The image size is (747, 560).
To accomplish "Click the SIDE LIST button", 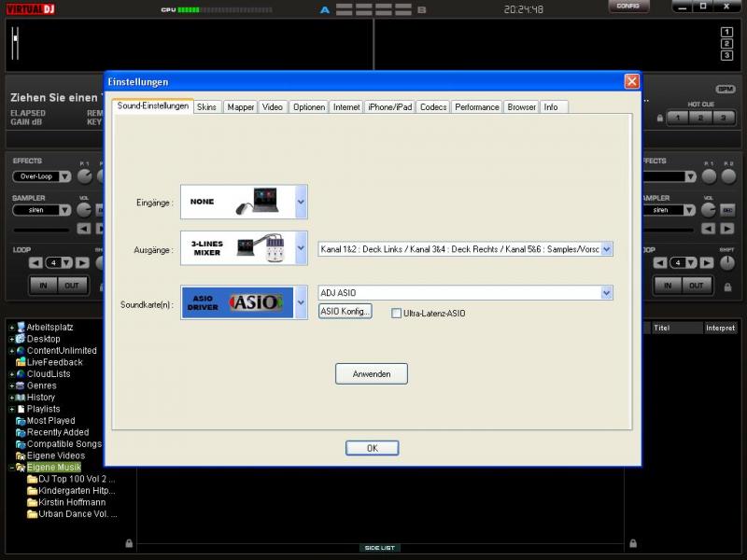I will 380,548.
